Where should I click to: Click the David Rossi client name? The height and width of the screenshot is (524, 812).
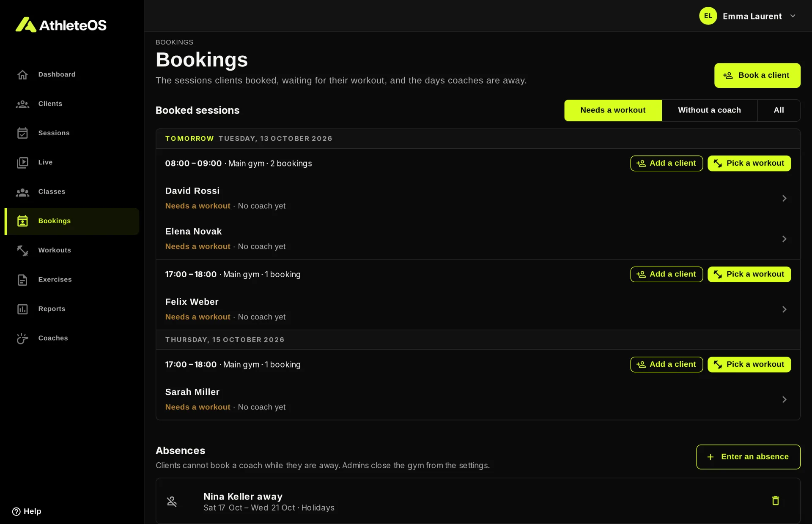(192, 191)
